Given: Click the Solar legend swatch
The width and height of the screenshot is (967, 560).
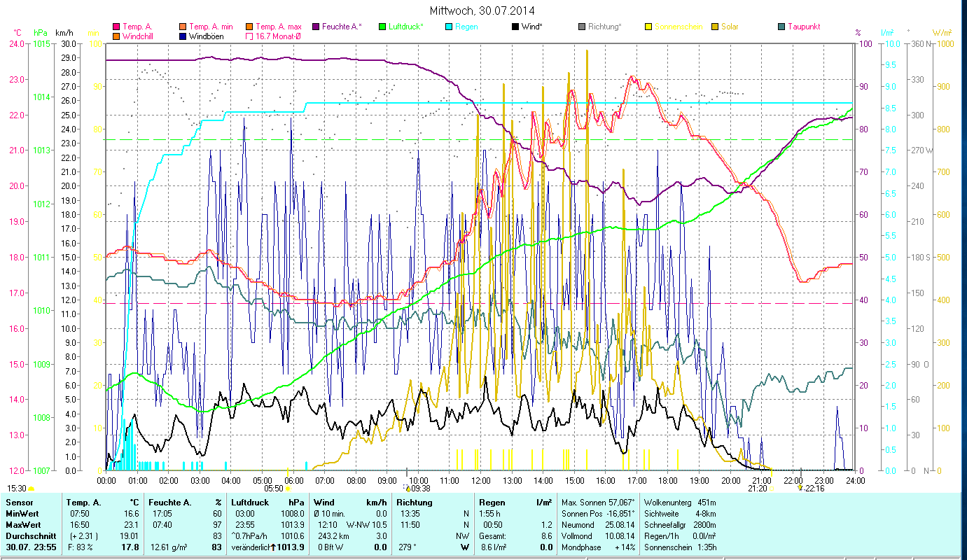Looking at the screenshot, I should 715,27.
